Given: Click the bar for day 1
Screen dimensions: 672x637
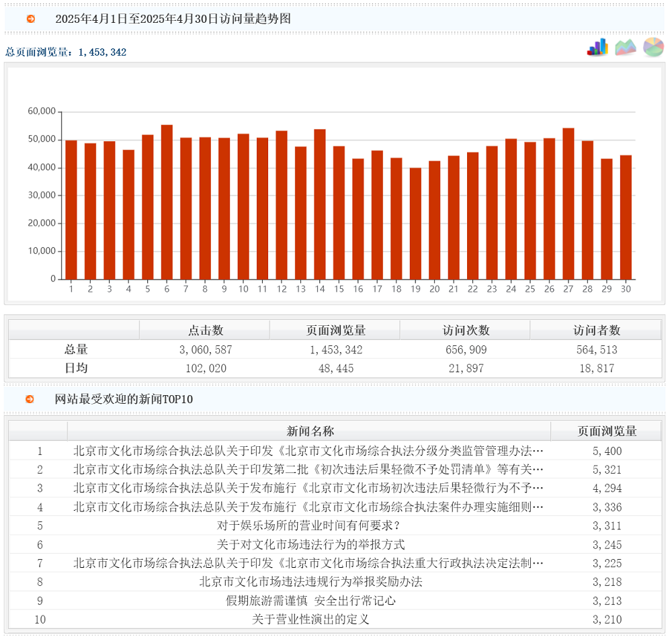Looking at the screenshot, I should tap(71, 210).
